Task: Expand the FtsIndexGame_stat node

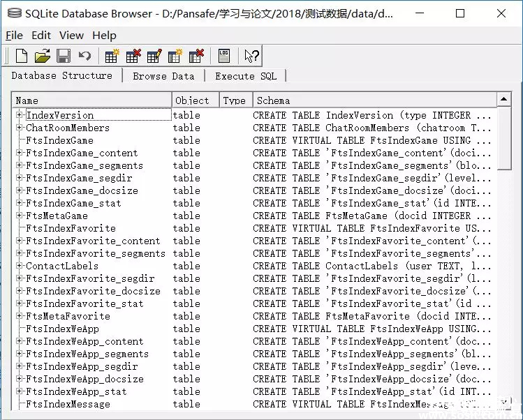Action: pyautogui.click(x=20, y=203)
